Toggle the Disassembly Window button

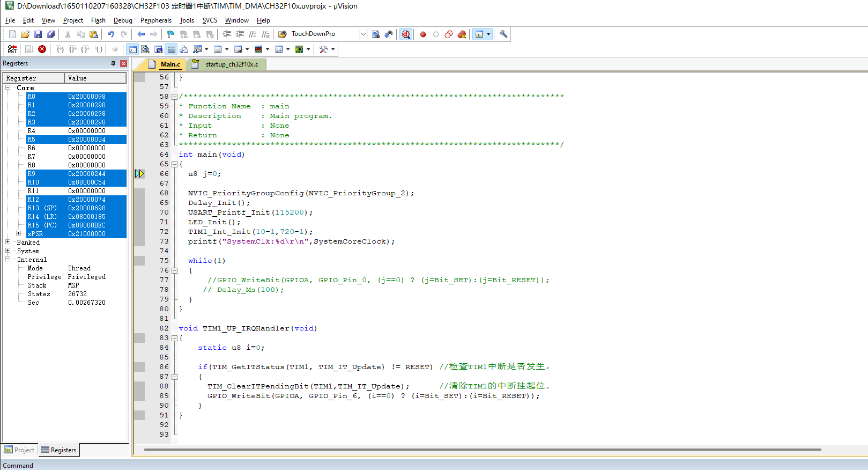click(145, 49)
